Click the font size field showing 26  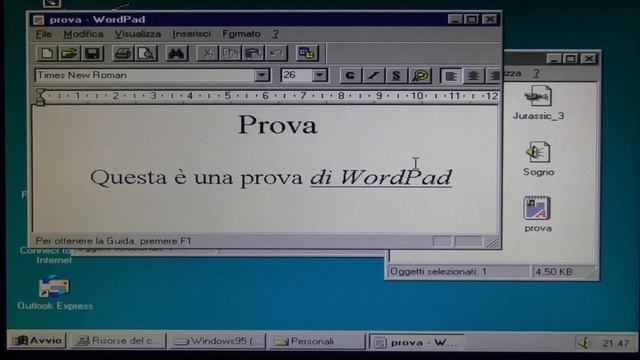coord(297,75)
